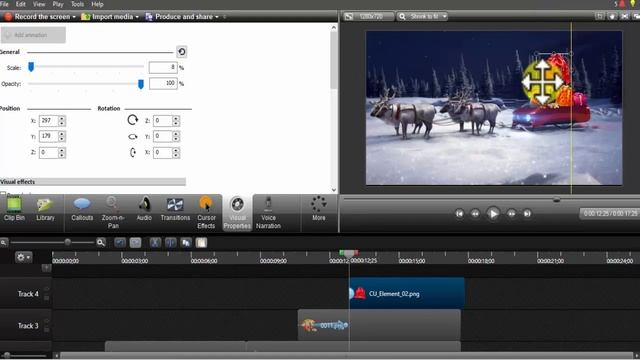Image resolution: width=640 pixels, height=360 pixels.
Task: Open the Callouts tab
Action: [x=82, y=209]
